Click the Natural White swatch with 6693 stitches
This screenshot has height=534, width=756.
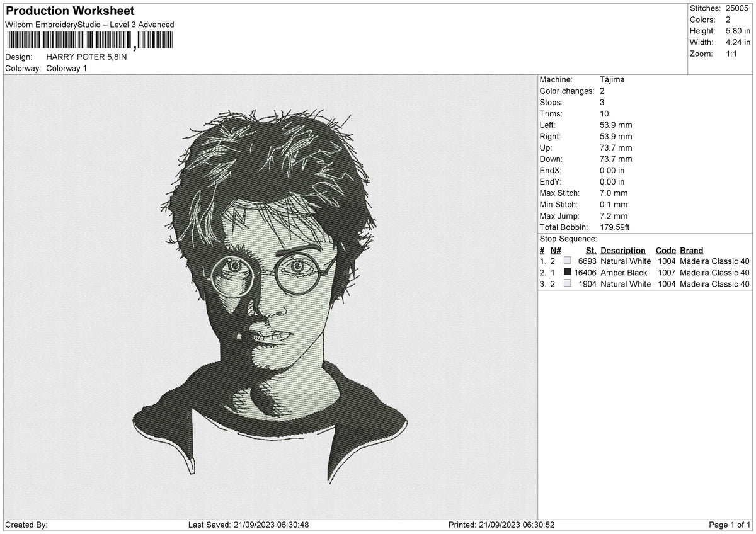click(568, 261)
